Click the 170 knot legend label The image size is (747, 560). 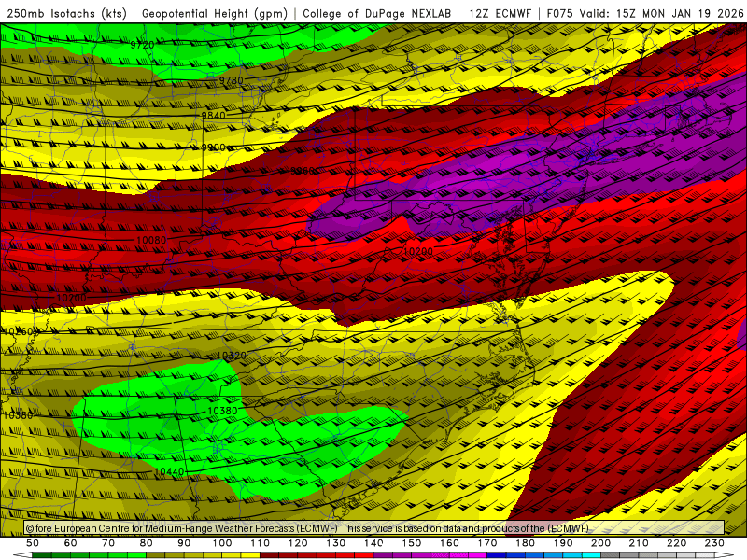point(486,543)
